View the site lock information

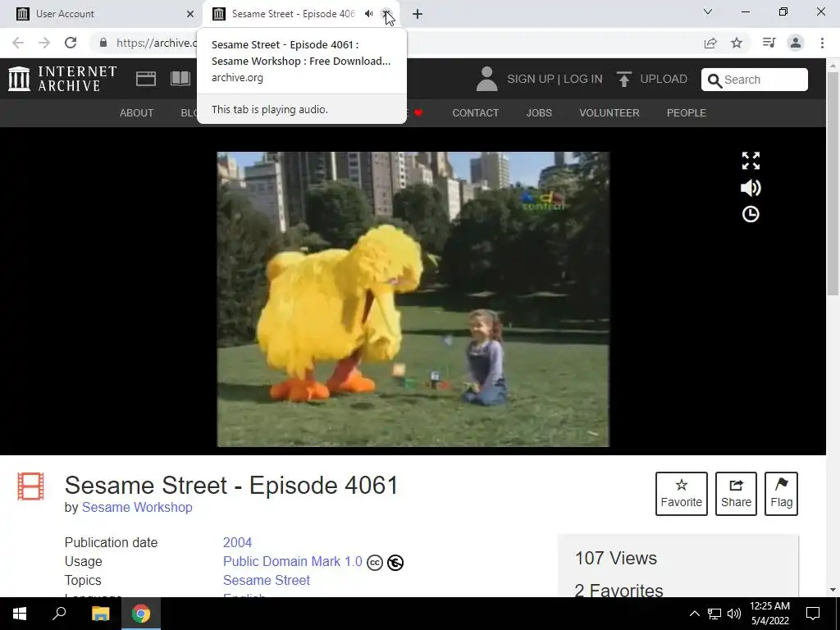coord(103,43)
